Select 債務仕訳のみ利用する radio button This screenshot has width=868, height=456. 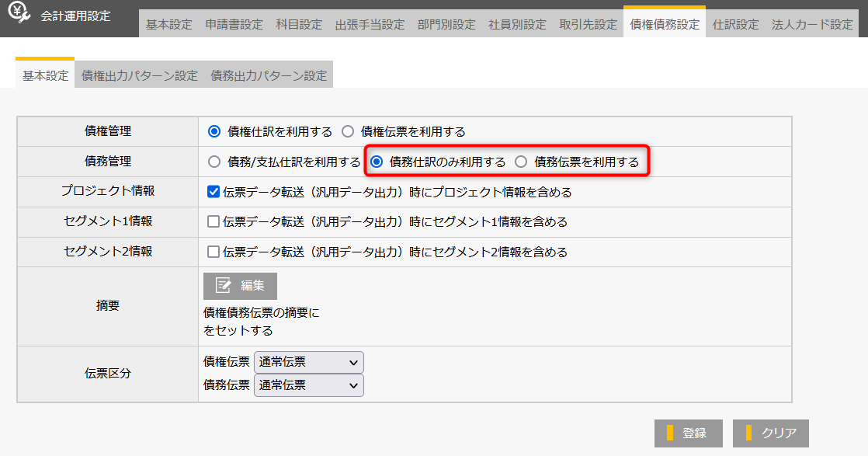pos(377,162)
